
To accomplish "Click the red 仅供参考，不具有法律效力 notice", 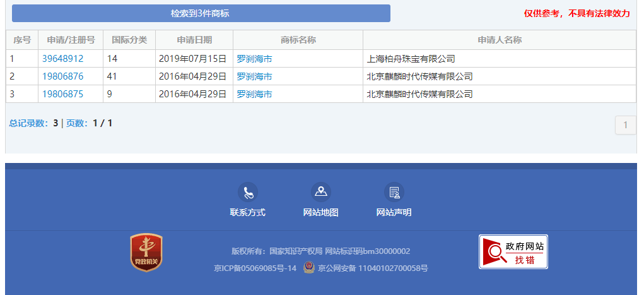I will click(577, 13).
